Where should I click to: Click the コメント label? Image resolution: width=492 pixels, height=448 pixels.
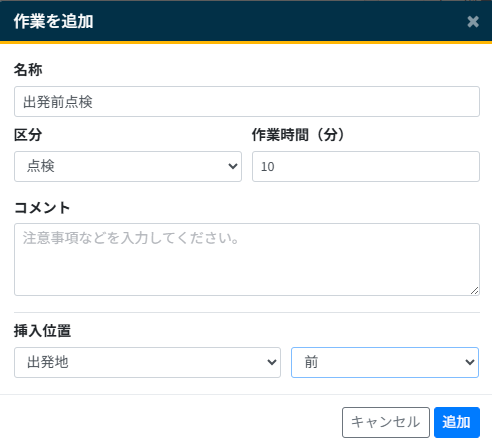pyautogui.click(x=42, y=207)
